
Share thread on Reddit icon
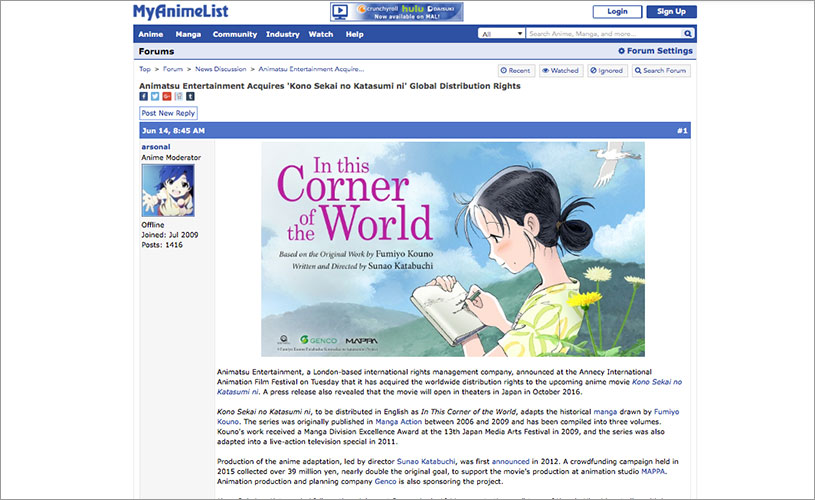pos(178,96)
